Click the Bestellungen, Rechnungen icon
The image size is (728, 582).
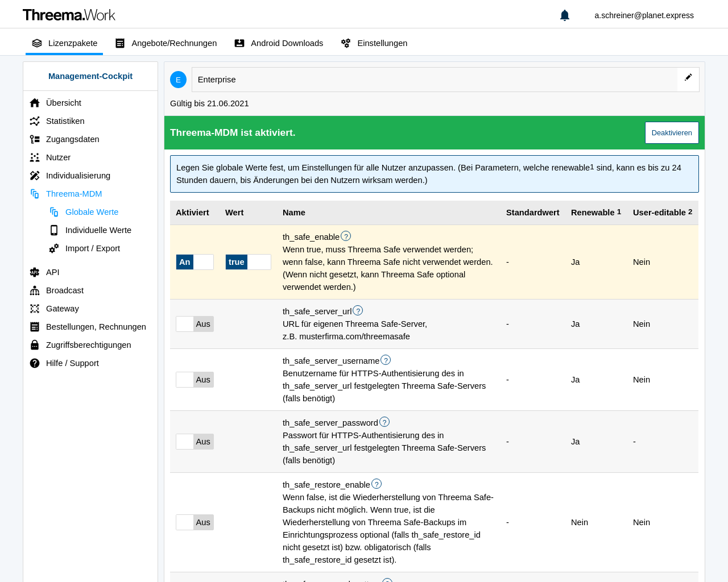(x=35, y=327)
